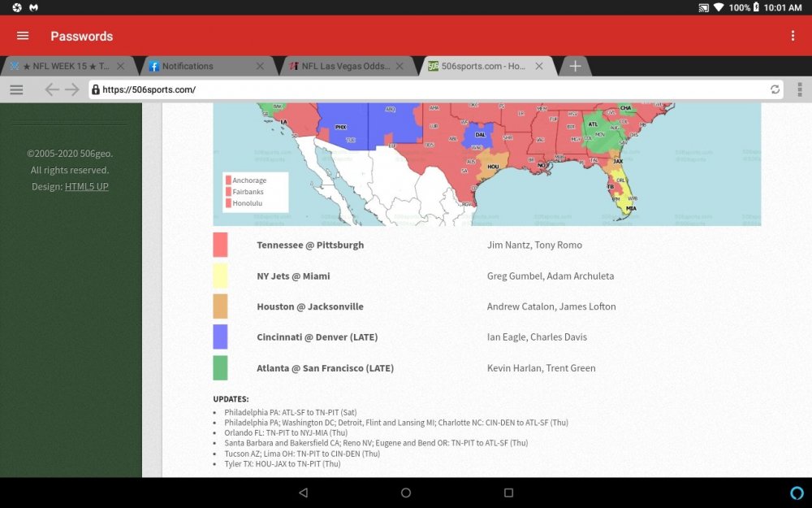Go back with the left arrow

point(51,89)
